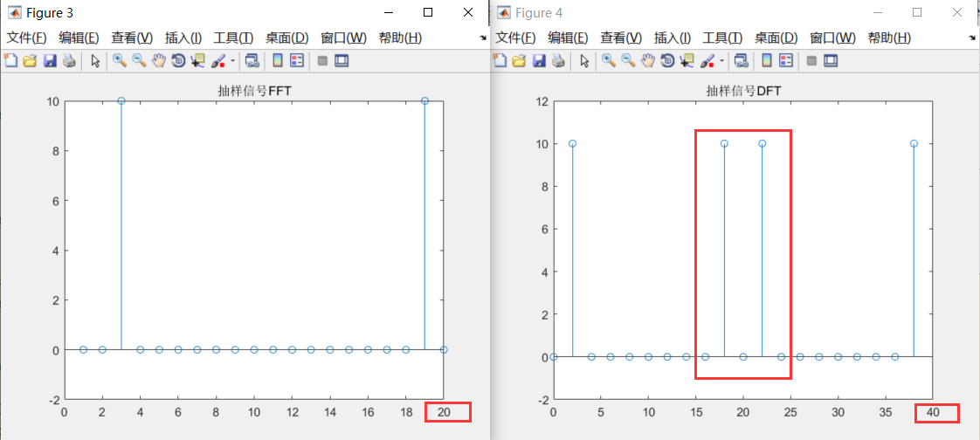Image resolution: width=980 pixels, height=440 pixels.
Task: Open 窗口(W) menu in Figure 3
Action: (x=344, y=38)
